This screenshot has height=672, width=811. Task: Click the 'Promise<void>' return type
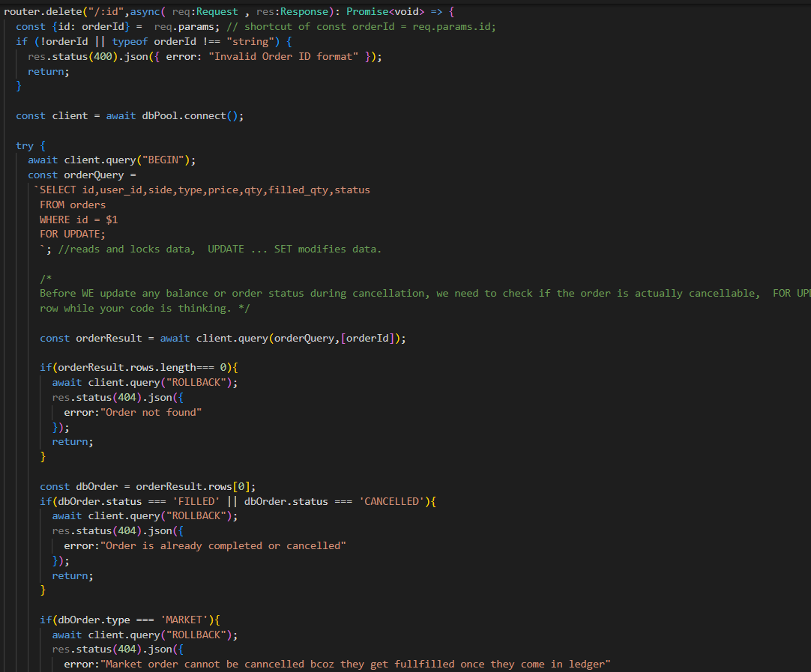point(385,11)
